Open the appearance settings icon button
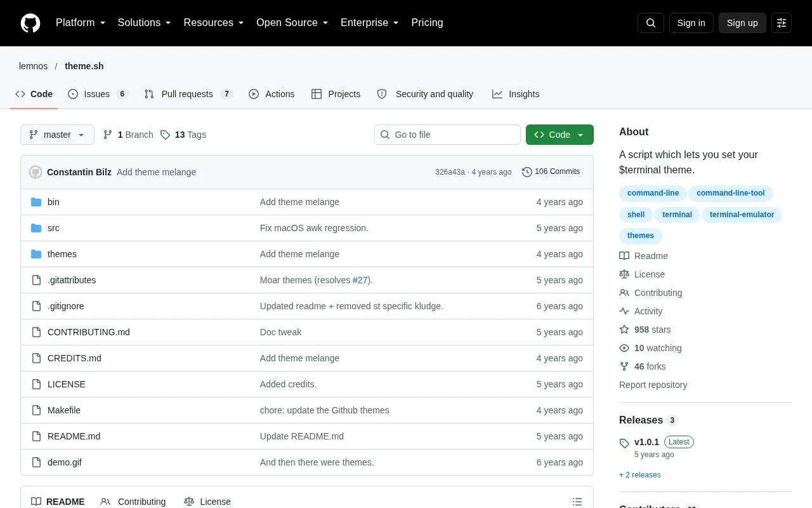Viewport: 812px width, 508px height. point(782,23)
